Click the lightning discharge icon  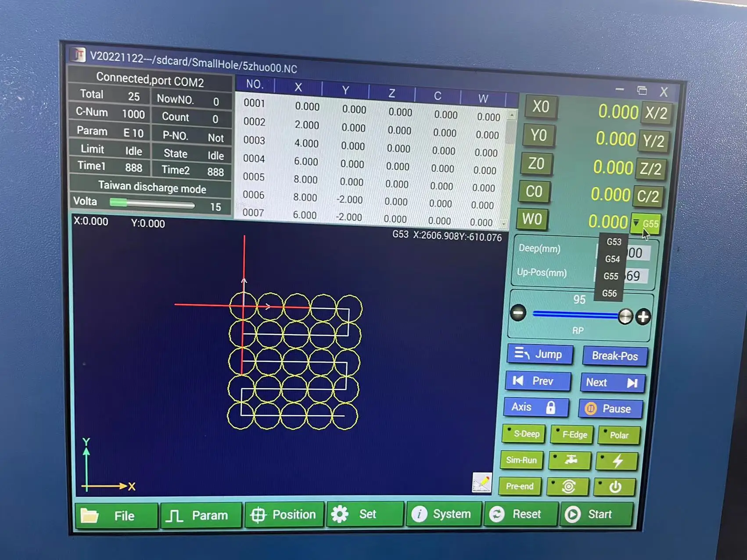click(x=619, y=460)
